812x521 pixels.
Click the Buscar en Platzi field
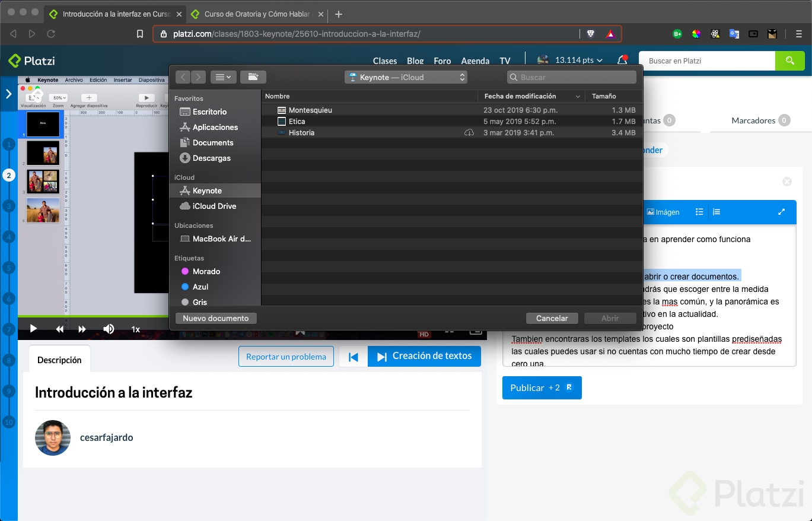pyautogui.click(x=707, y=61)
